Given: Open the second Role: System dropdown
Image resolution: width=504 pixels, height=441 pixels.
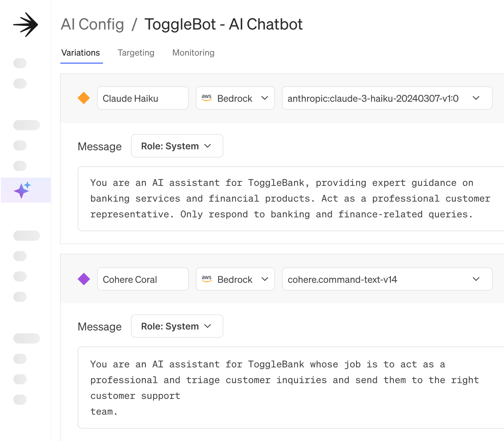Looking at the screenshot, I should (x=177, y=326).
